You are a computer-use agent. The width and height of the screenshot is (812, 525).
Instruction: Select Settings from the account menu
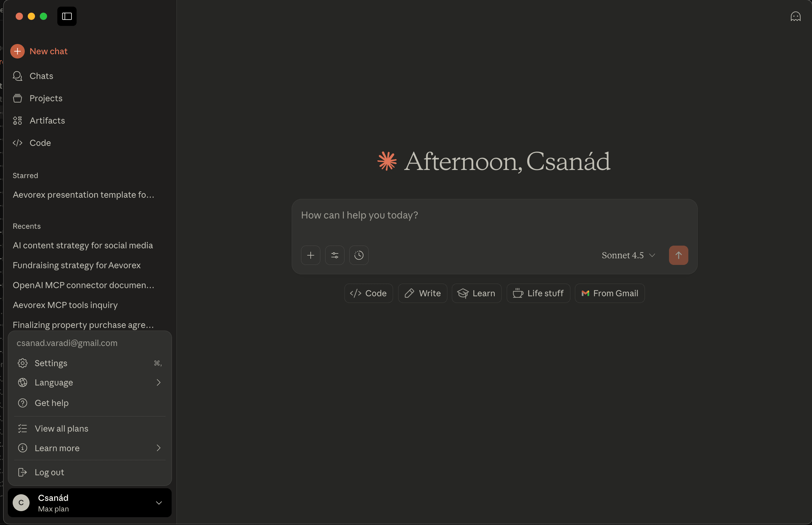51,363
